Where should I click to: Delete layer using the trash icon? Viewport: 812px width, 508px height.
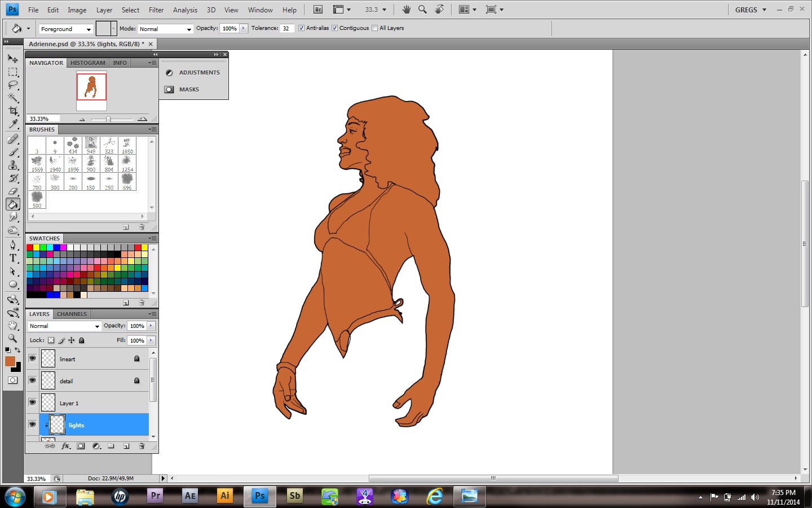[142, 446]
